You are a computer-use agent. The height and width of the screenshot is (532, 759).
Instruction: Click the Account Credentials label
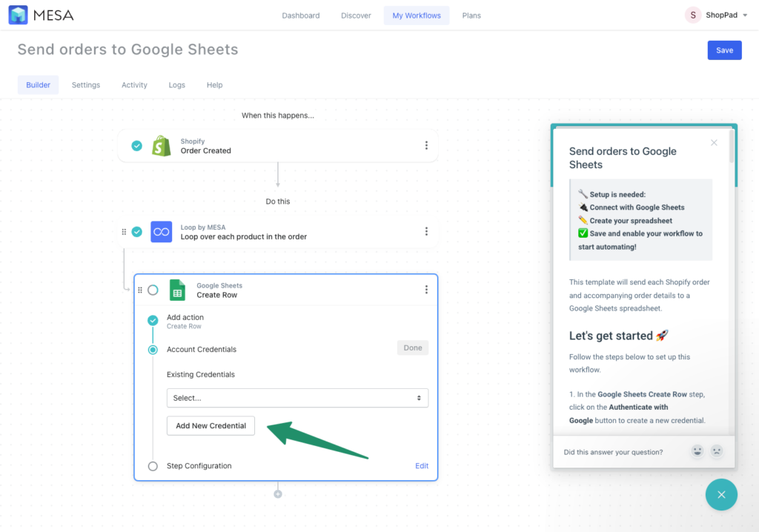point(202,349)
